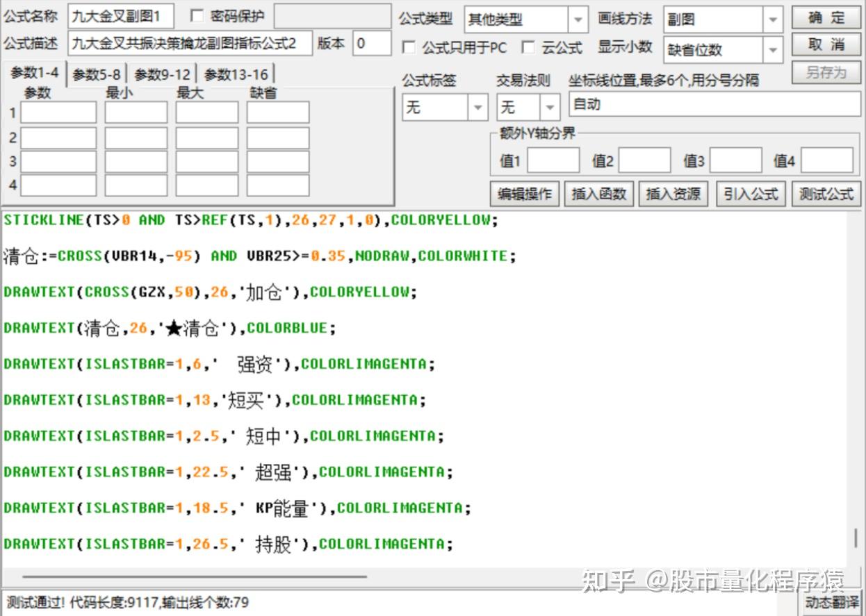Focus the 公式描述 input field
Viewport: 866px width, 616px height.
coord(190,43)
